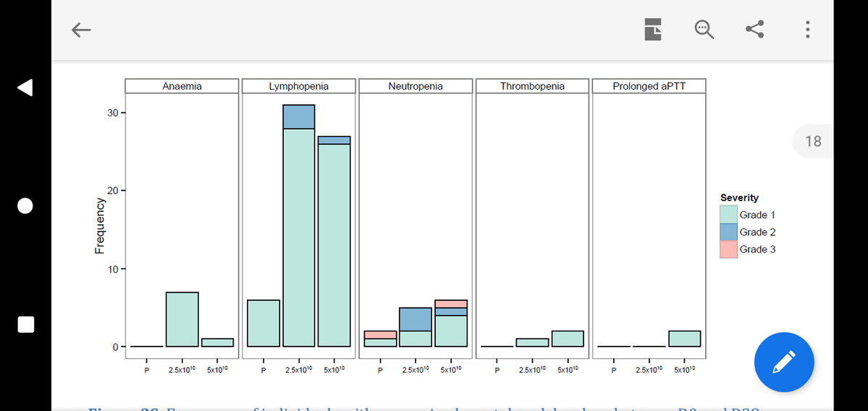
Task: Tap the share icon
Action: tap(755, 30)
